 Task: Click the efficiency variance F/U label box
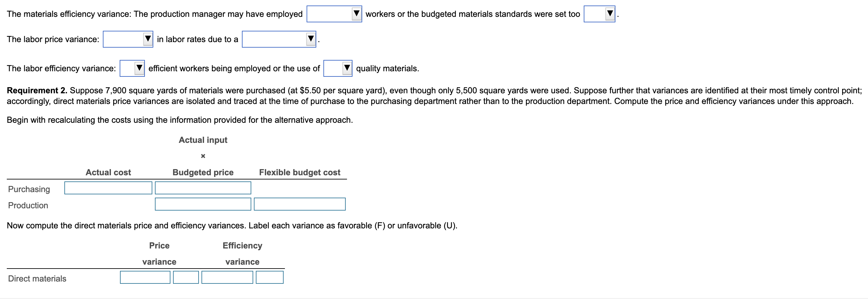(x=270, y=277)
